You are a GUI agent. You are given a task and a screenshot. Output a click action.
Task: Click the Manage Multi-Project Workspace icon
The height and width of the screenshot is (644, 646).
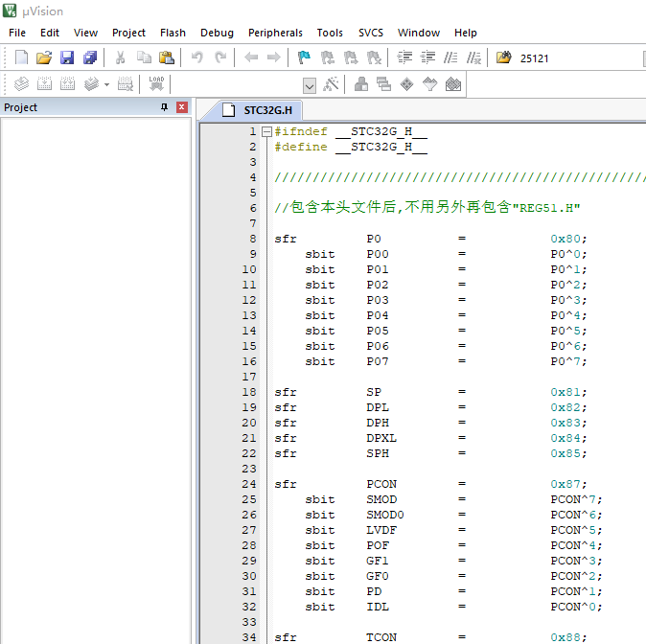383,84
